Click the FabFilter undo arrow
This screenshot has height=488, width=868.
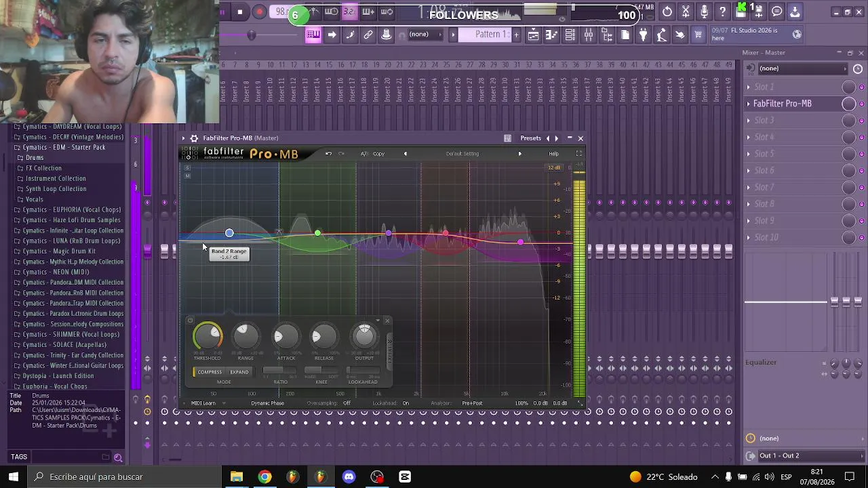[x=328, y=154]
